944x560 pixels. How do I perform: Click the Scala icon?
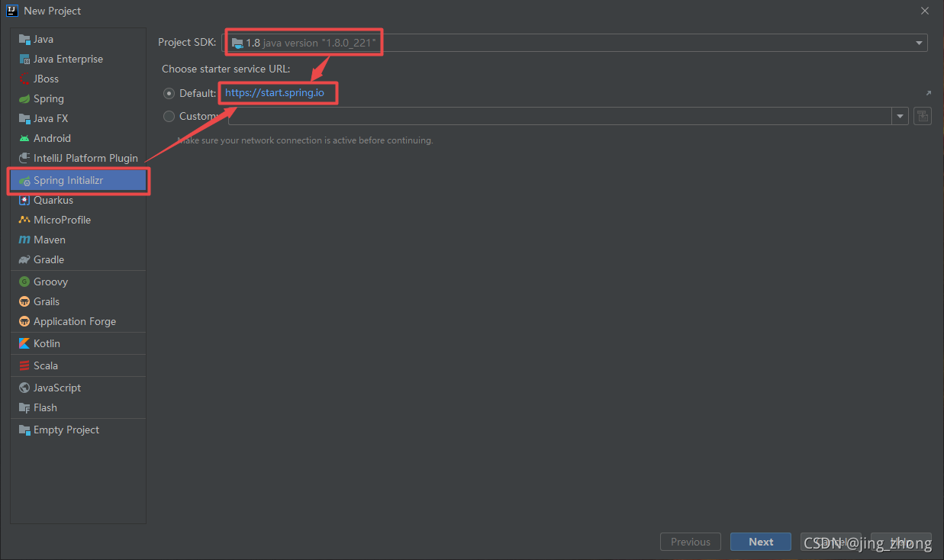(x=24, y=365)
